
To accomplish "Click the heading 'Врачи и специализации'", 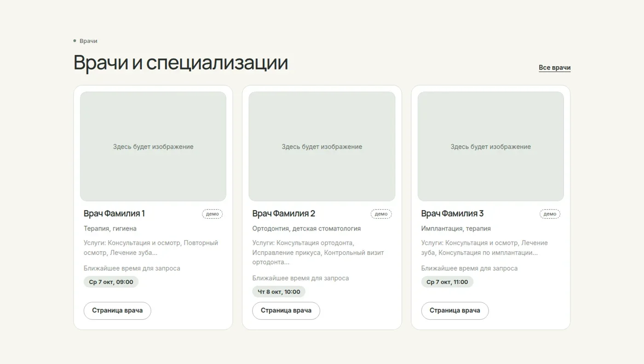I will [x=181, y=63].
